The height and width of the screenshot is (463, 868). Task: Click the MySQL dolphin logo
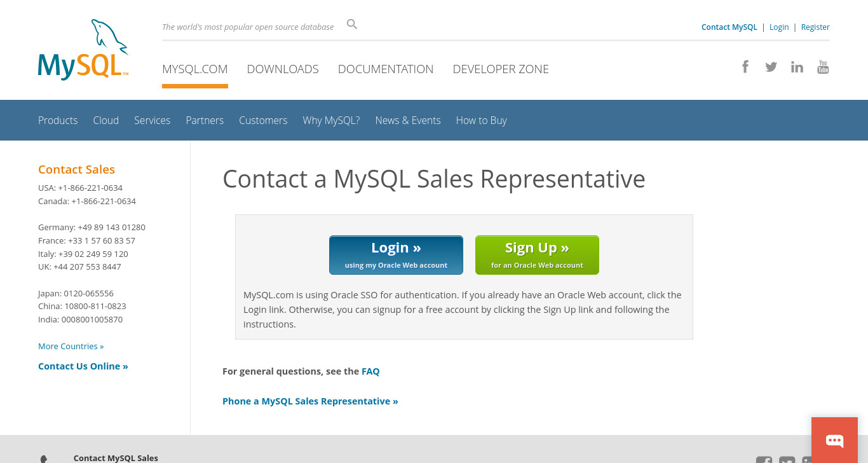pyautogui.click(x=83, y=50)
